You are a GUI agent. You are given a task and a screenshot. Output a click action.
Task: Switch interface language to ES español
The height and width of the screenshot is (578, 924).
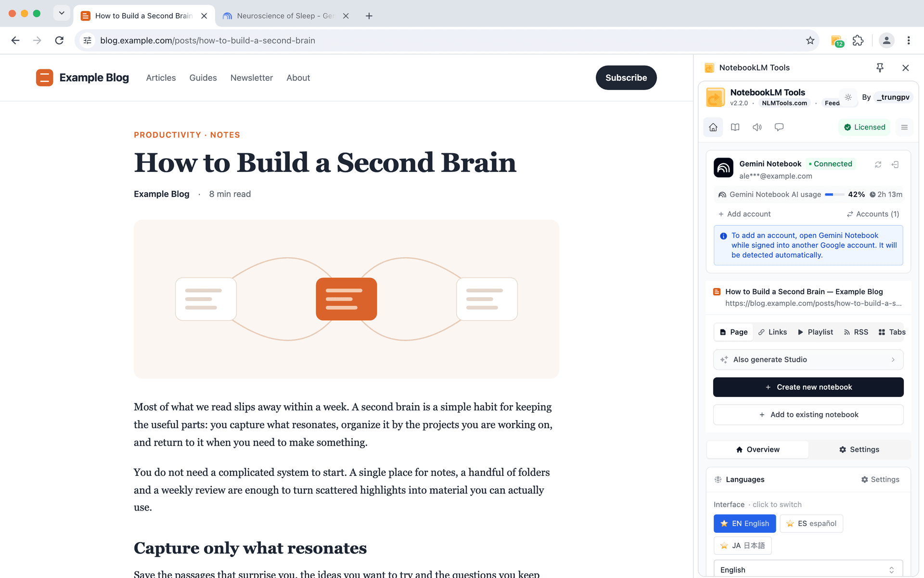pos(811,524)
